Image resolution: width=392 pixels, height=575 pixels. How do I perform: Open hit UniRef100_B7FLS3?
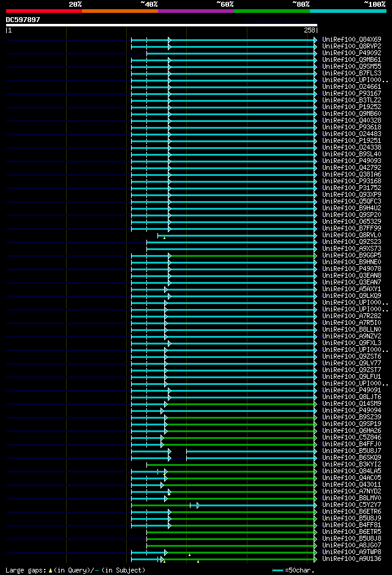tap(352, 73)
